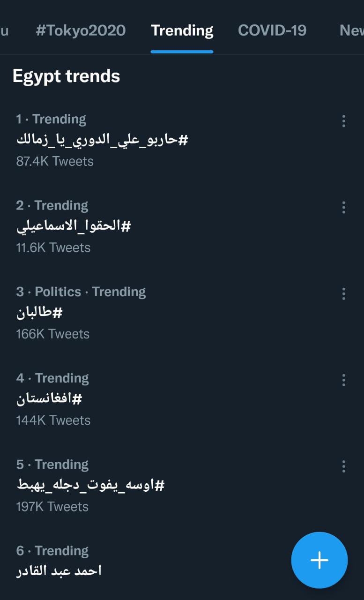
Task: Tap the Egypt trends heading
Action: coord(66,76)
